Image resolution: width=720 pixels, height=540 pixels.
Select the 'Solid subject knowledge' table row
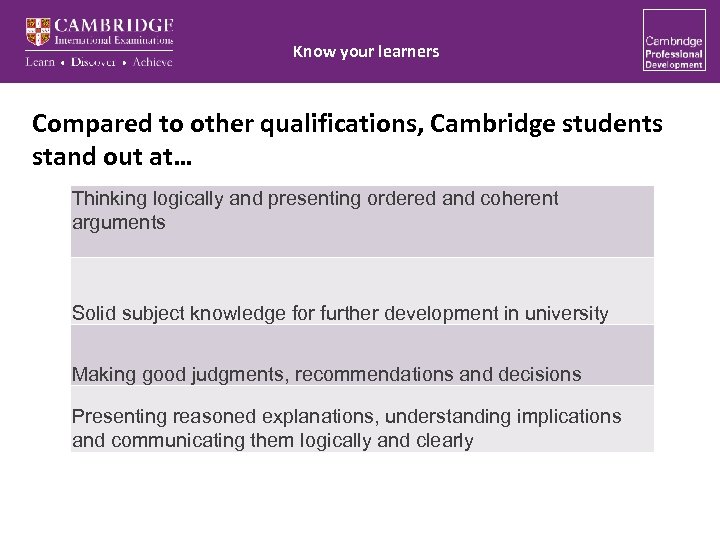pyautogui.click(x=362, y=291)
